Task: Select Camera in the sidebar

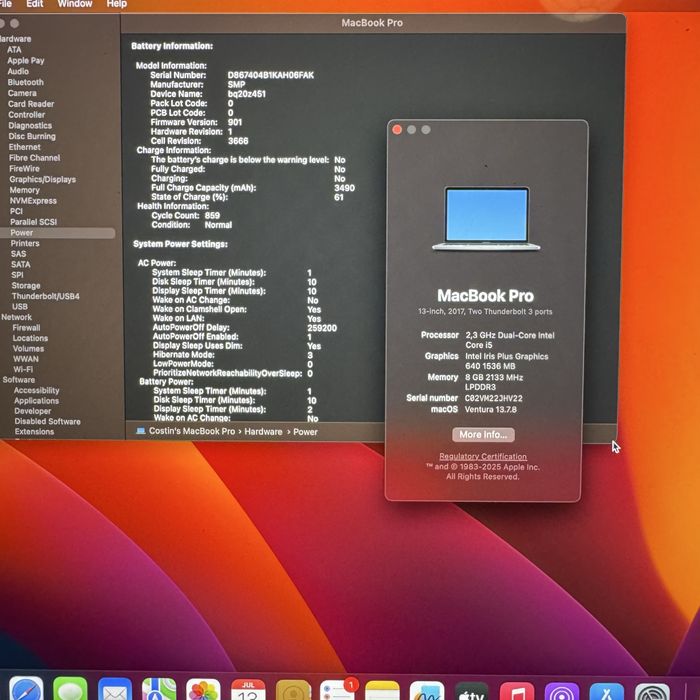Action: coord(22,93)
